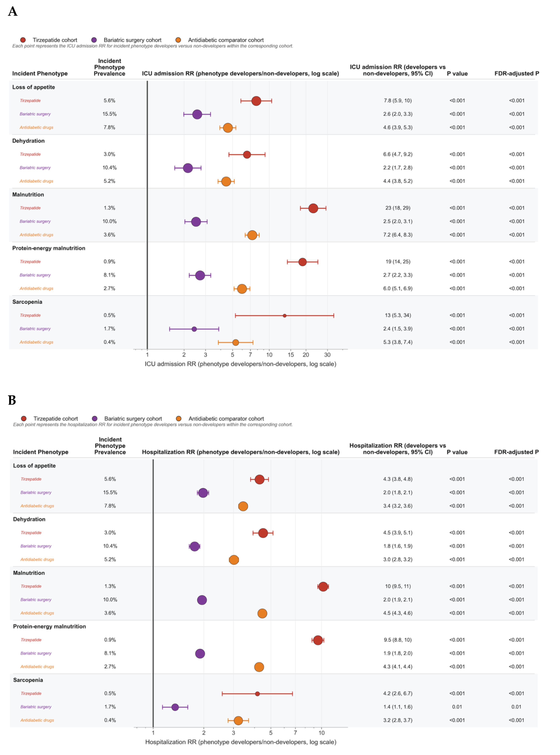The height and width of the screenshot is (755, 560).
Task: Select the small red Sarcopenia Tirzepatide point in panel A
Action: click(284, 316)
